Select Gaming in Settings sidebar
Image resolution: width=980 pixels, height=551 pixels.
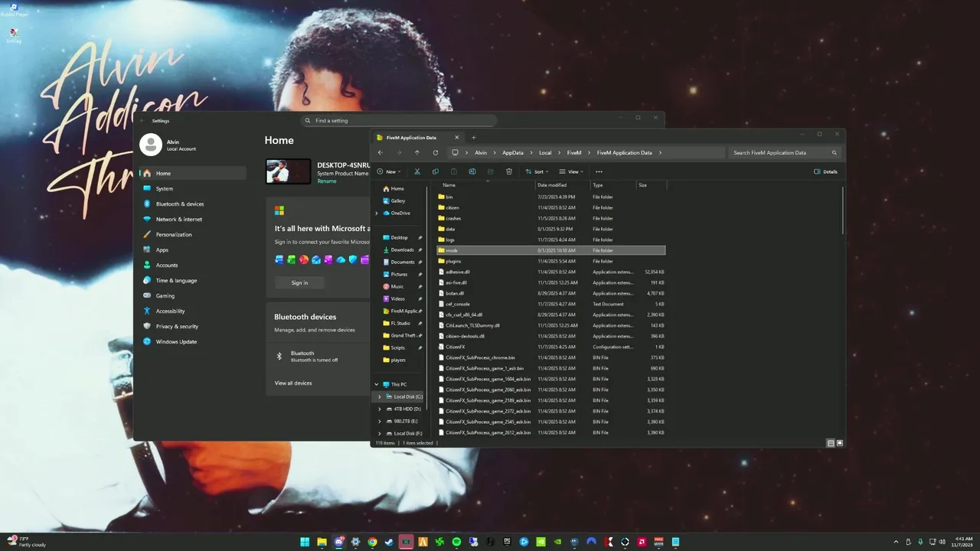coord(193,295)
